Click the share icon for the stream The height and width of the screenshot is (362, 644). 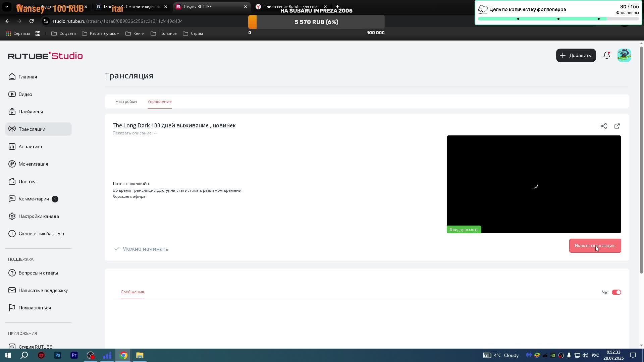pyautogui.click(x=603, y=126)
